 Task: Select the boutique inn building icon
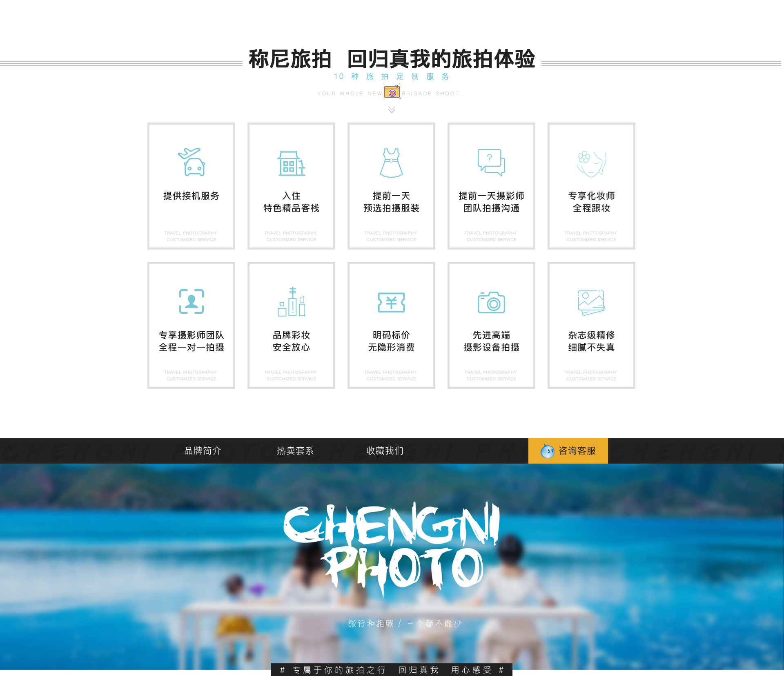click(x=291, y=163)
